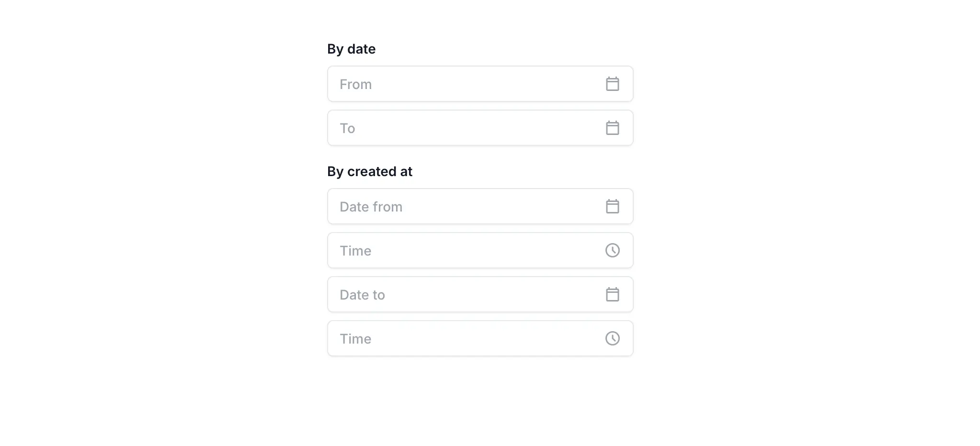The height and width of the screenshot is (446, 980).
Task: Select the Time field below Date to
Action: pyautogui.click(x=480, y=338)
